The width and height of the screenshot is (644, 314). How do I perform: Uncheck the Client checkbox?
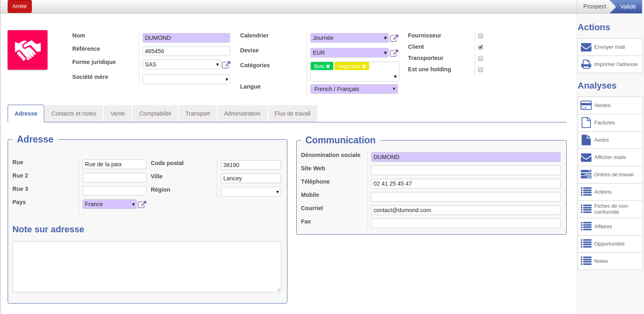(481, 47)
